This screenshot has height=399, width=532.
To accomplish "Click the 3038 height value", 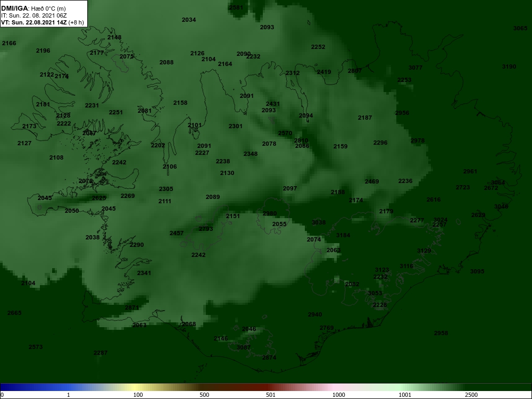I will pos(319,222).
